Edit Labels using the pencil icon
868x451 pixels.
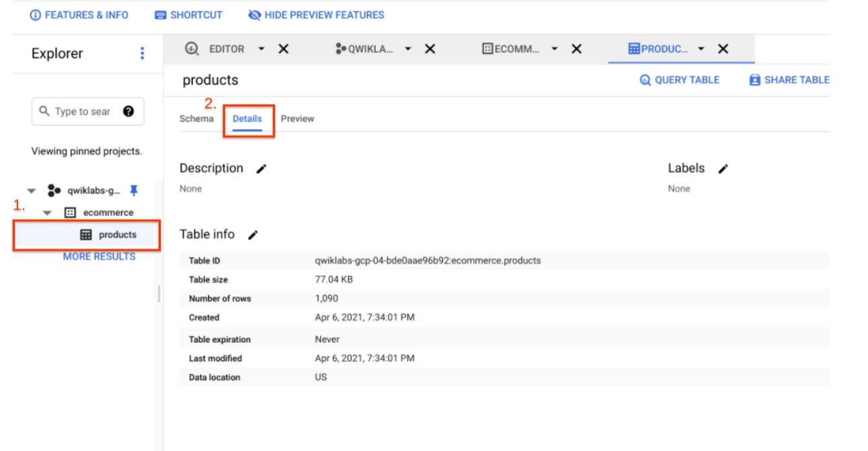pyautogui.click(x=723, y=169)
